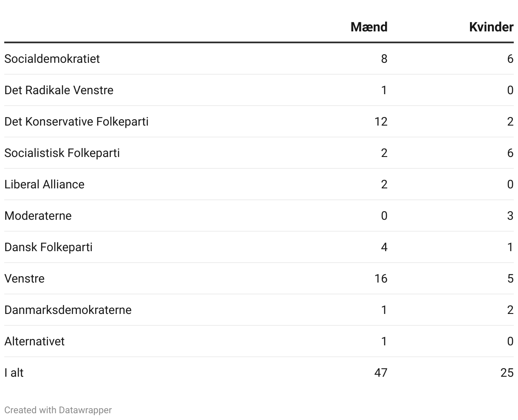Image resolution: width=518 pixels, height=420 pixels.
Task: Click the Venstre row label
Action: pos(24,278)
